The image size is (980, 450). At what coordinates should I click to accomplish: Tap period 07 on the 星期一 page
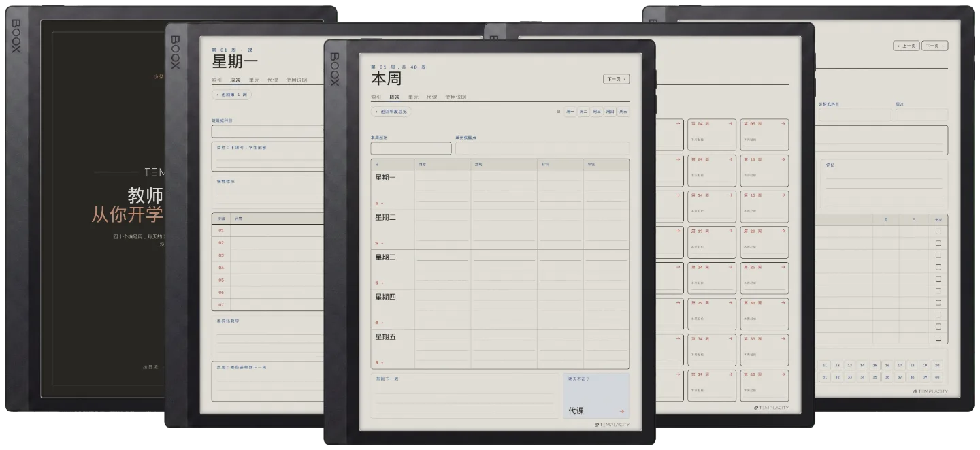click(221, 304)
